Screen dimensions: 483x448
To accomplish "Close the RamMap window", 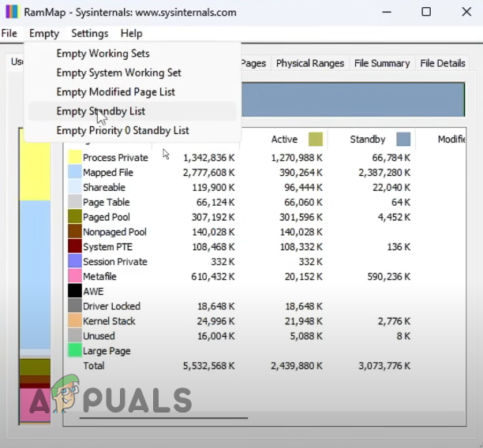I will pos(466,12).
